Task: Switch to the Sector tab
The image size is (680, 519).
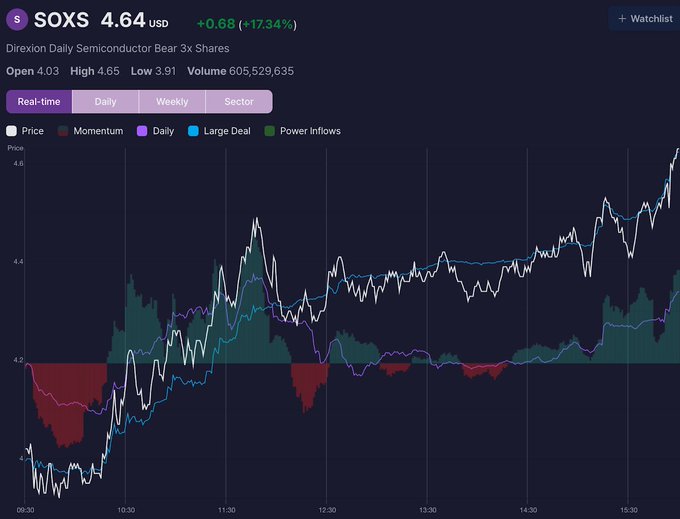Action: pyautogui.click(x=239, y=101)
